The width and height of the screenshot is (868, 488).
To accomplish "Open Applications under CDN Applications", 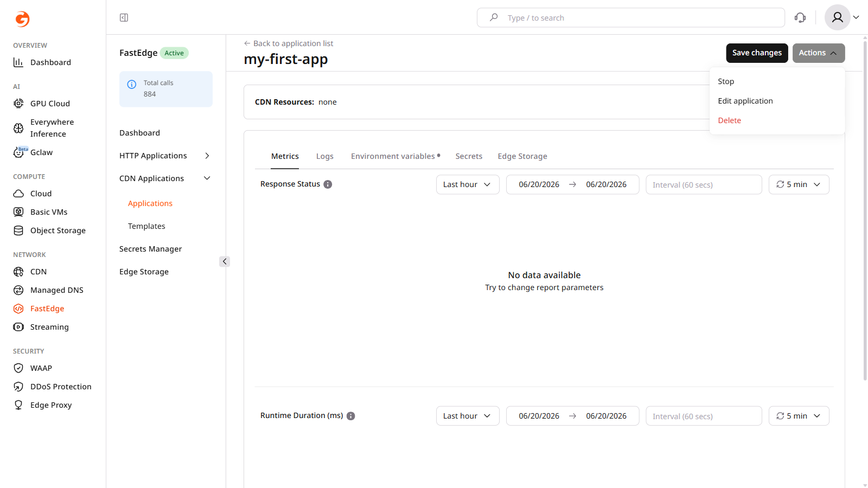I will (150, 203).
